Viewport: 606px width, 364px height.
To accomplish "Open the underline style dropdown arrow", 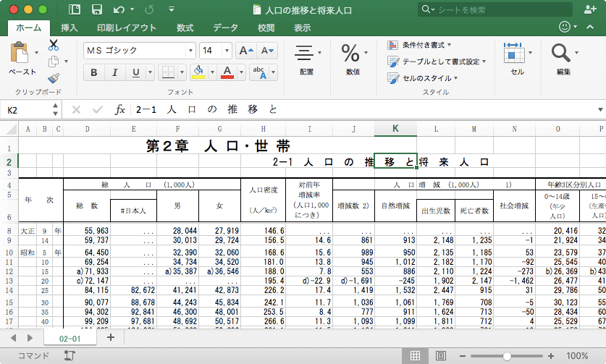I will coord(150,72).
